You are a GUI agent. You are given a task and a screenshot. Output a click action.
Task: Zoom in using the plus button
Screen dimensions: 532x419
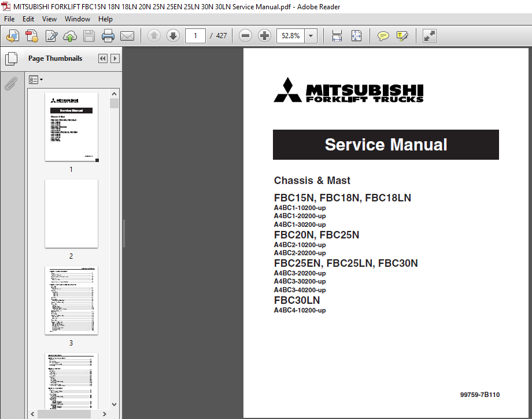[x=264, y=36]
